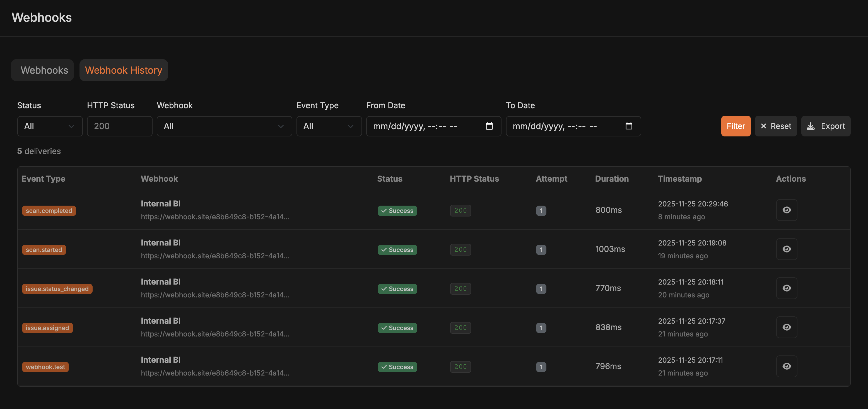This screenshot has width=868, height=409.
Task: Expand the Webhook filter dropdown
Action: 224,126
